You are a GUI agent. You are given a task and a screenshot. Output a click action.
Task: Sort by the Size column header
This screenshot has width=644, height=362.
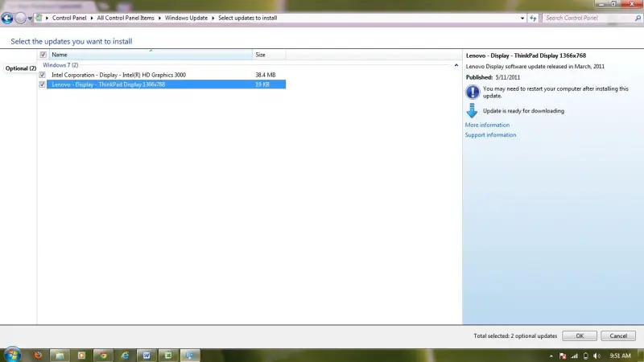(x=269, y=55)
